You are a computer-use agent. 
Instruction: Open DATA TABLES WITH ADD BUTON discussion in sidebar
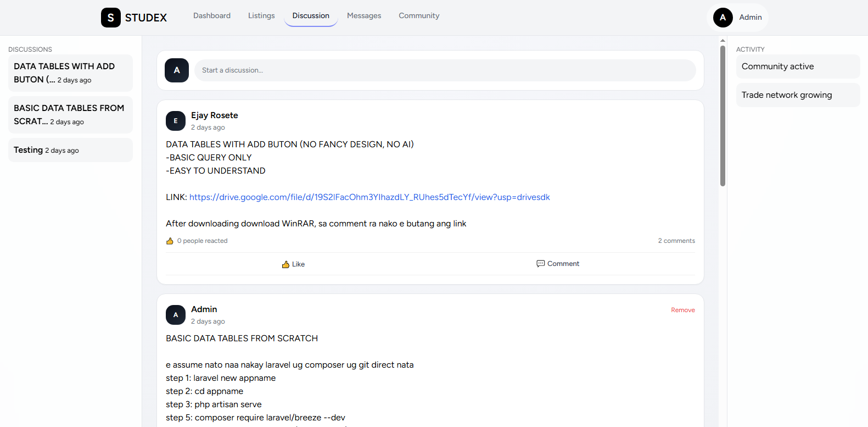70,73
